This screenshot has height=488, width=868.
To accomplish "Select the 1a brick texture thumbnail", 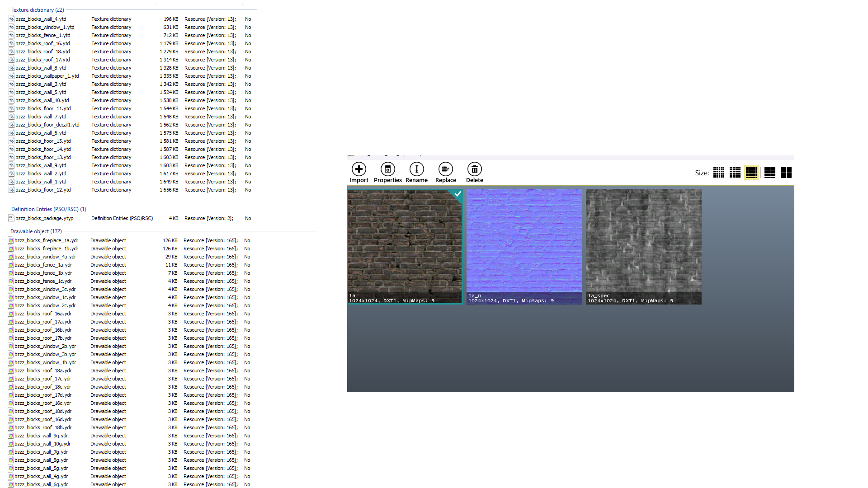I will (405, 247).
